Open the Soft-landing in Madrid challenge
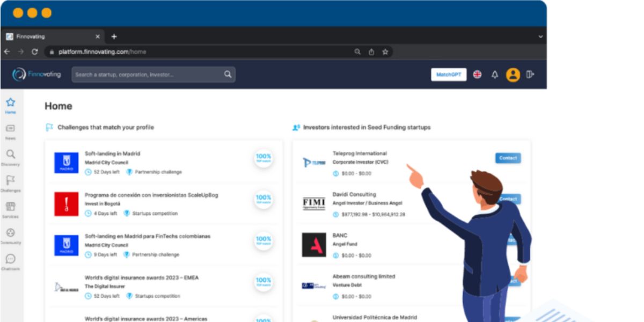Image resolution: width=644 pixels, height=322 pixels. pyautogui.click(x=112, y=153)
